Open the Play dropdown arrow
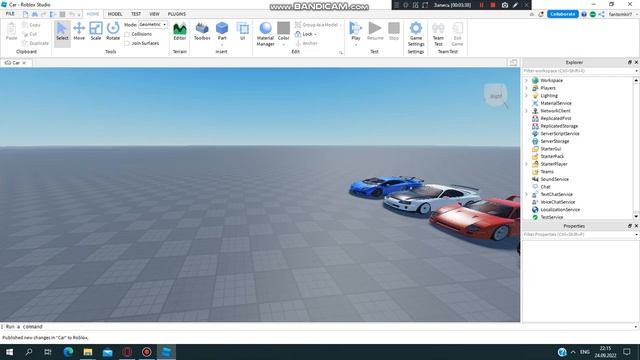 tap(356, 44)
